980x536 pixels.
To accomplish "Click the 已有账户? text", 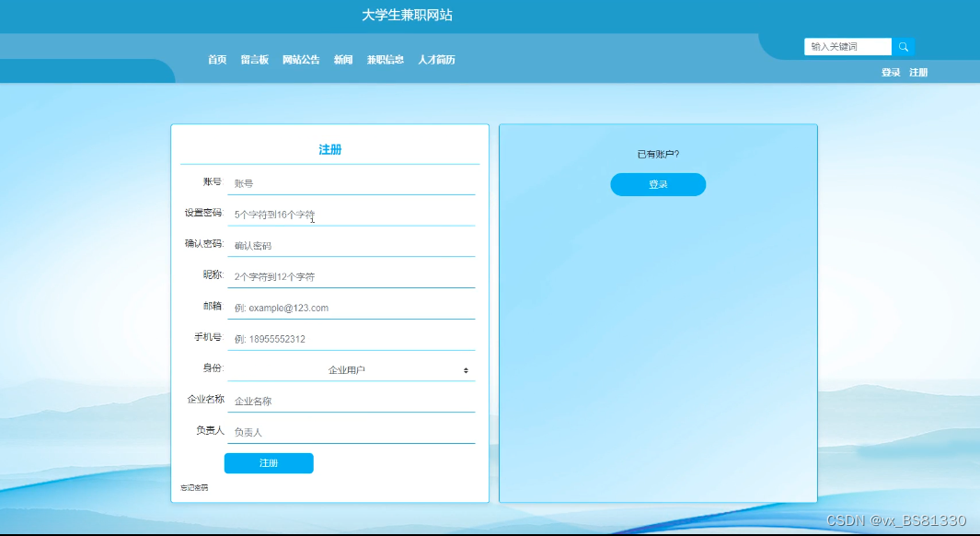I will (658, 155).
